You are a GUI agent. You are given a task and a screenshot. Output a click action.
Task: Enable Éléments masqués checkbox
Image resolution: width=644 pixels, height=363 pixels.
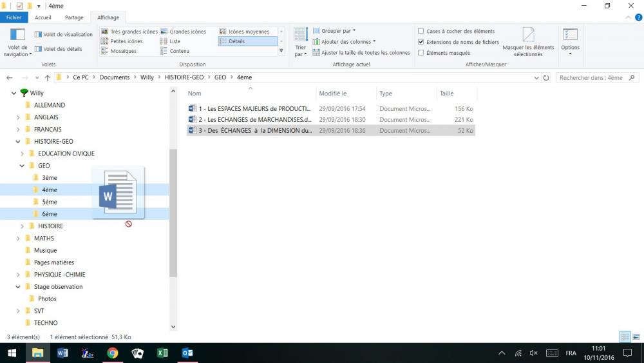point(421,53)
